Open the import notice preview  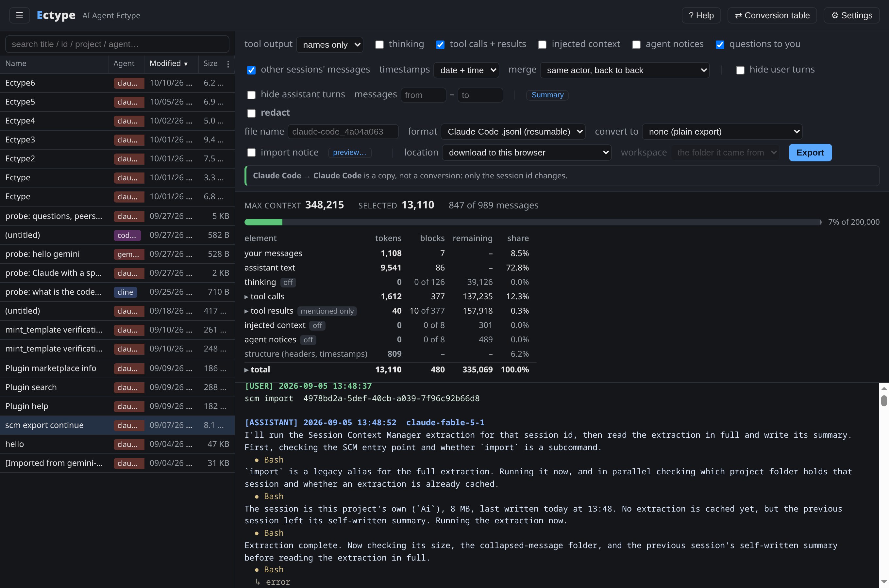pos(350,153)
